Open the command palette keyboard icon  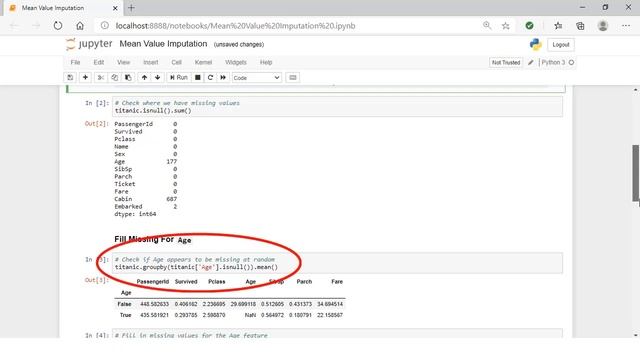point(293,78)
